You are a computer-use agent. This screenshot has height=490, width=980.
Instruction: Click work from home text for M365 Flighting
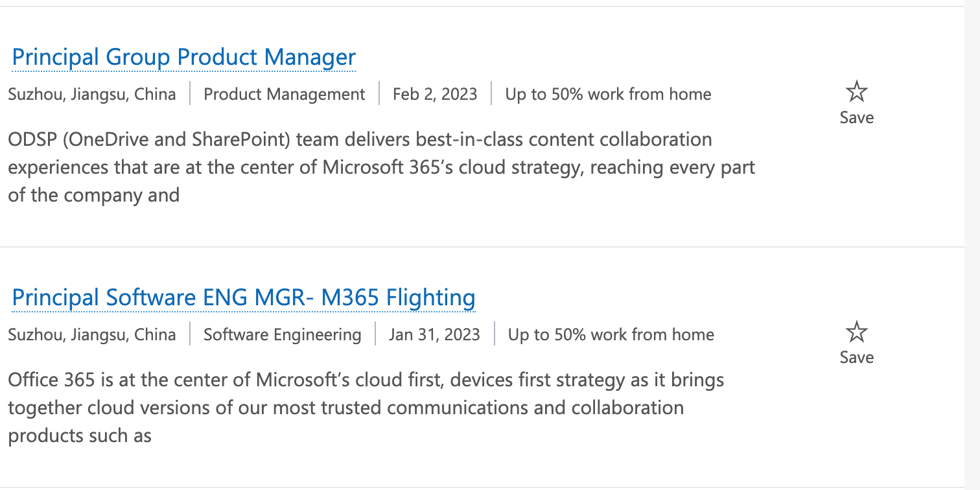611,334
